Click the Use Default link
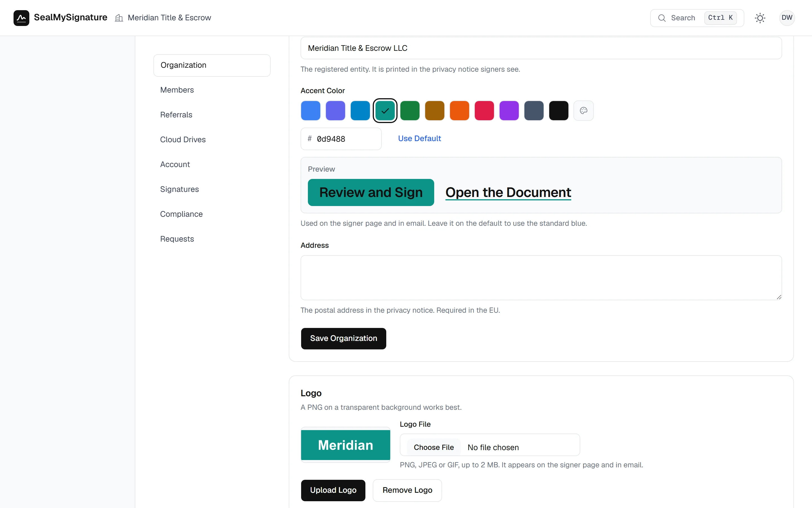This screenshot has width=812, height=508. (420, 138)
